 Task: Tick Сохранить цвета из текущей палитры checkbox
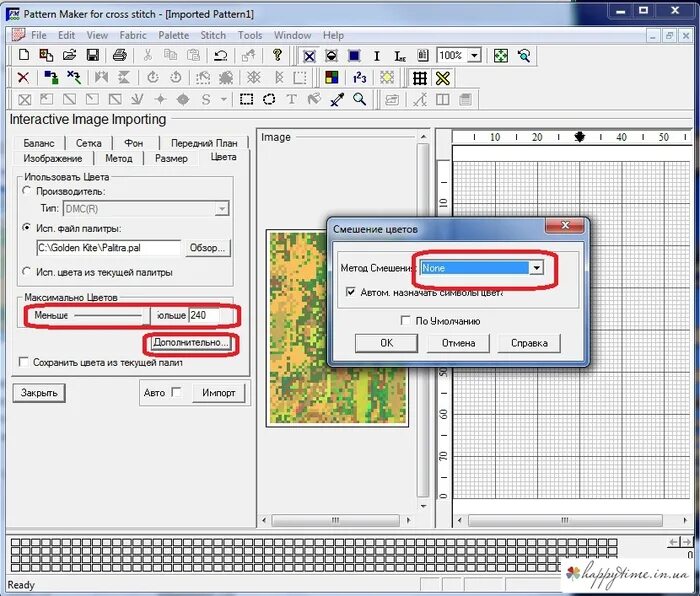24,362
